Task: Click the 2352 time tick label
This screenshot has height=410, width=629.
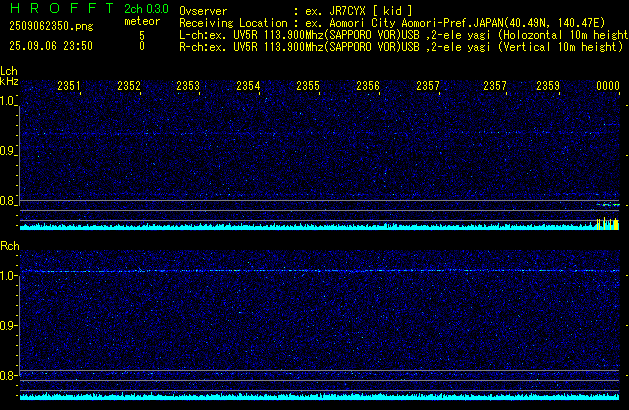Action: (x=129, y=86)
